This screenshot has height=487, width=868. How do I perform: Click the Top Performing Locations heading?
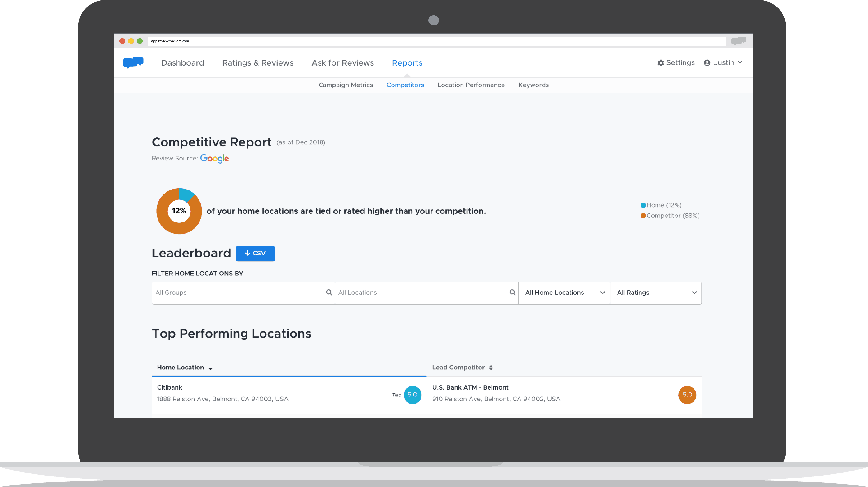231,334
